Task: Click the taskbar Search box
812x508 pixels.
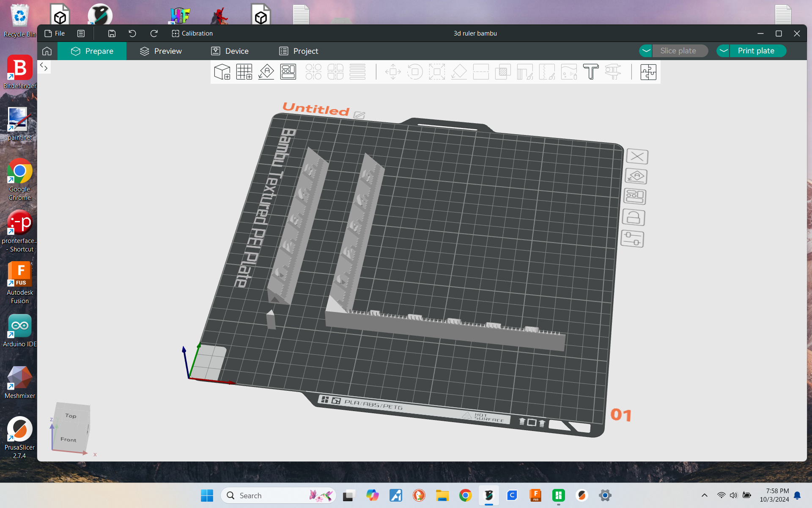Action: coord(278,495)
